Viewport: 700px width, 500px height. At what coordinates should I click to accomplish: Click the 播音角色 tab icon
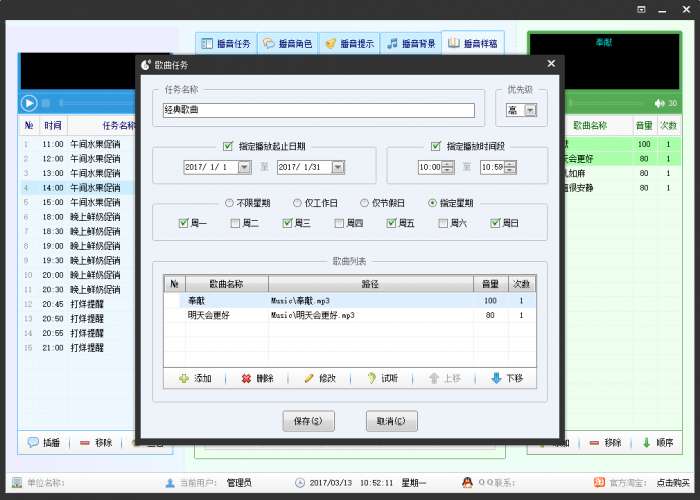(268, 43)
